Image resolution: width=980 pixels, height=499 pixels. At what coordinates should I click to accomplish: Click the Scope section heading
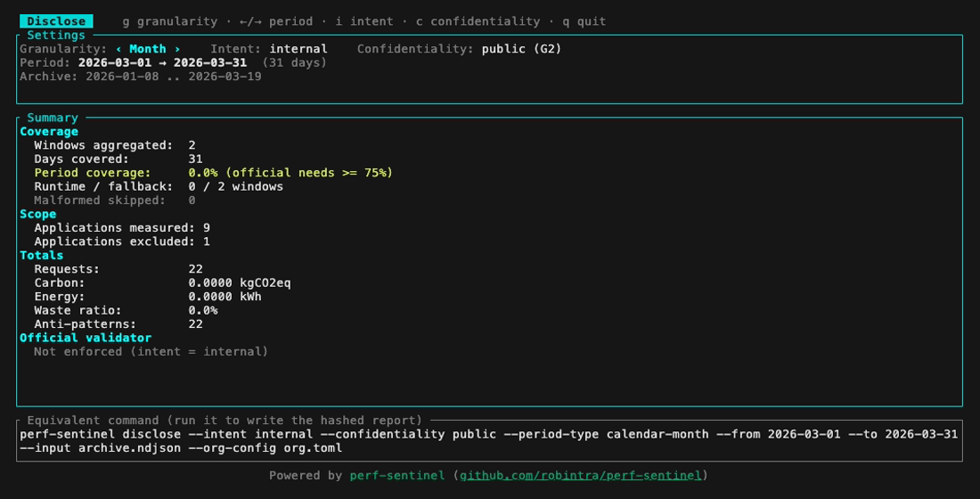[x=38, y=214]
